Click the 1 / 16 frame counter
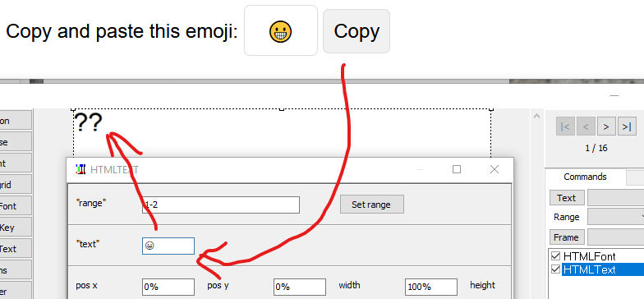 point(596,148)
